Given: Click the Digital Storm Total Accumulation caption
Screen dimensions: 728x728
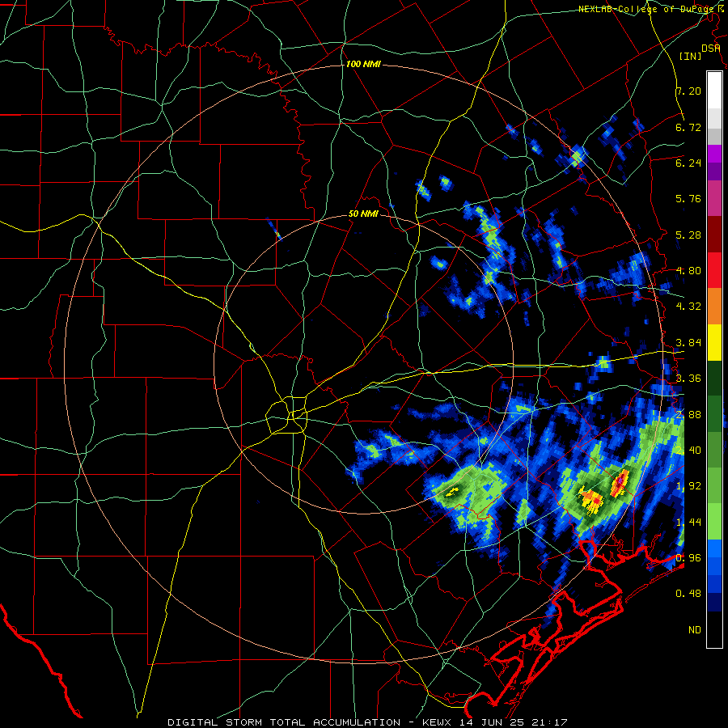Looking at the screenshot, I should click(368, 722).
